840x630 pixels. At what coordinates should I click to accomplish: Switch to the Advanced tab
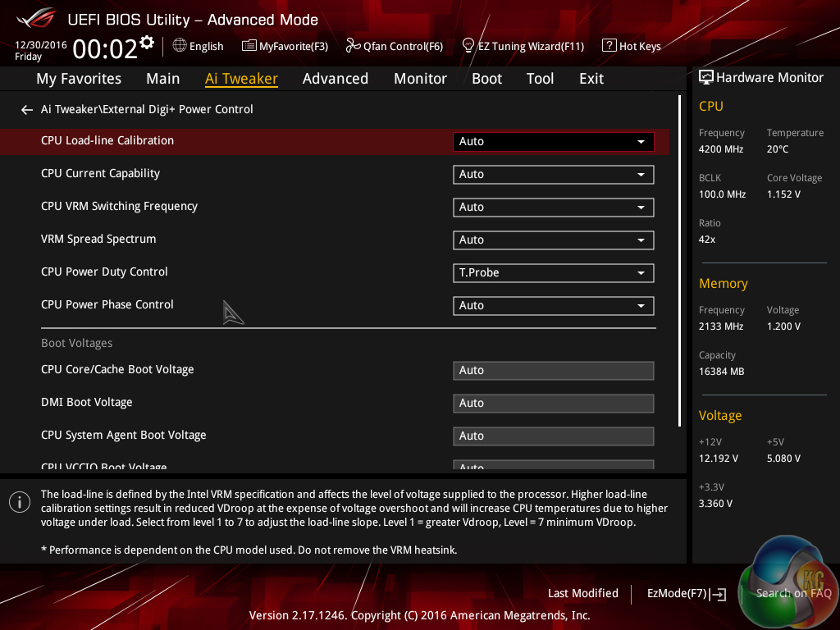[335, 79]
